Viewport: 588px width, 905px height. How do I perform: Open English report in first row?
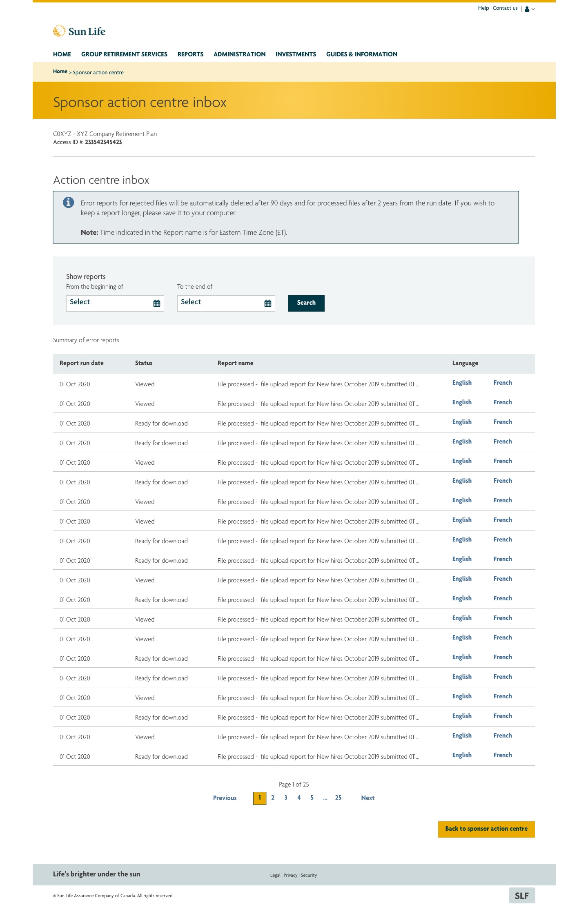[462, 383]
